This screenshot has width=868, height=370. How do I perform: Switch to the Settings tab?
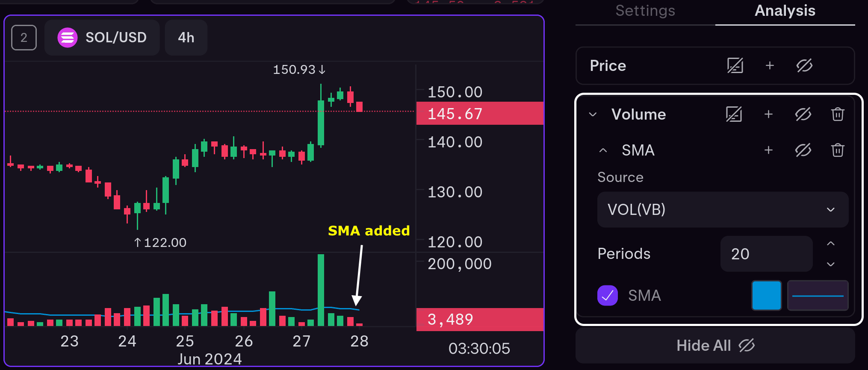pos(645,11)
